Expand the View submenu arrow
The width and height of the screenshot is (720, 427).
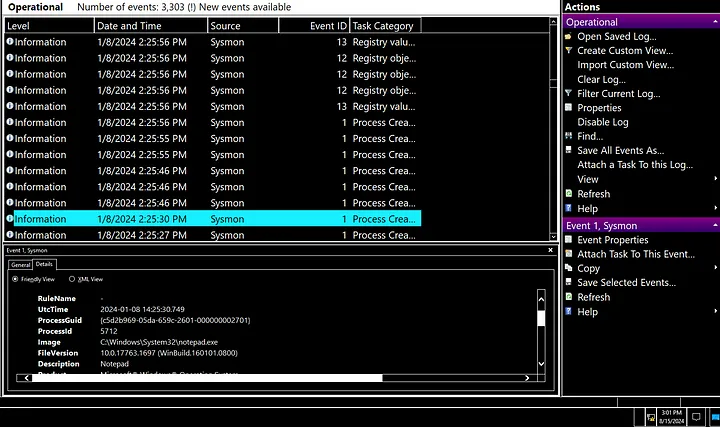[714, 180]
